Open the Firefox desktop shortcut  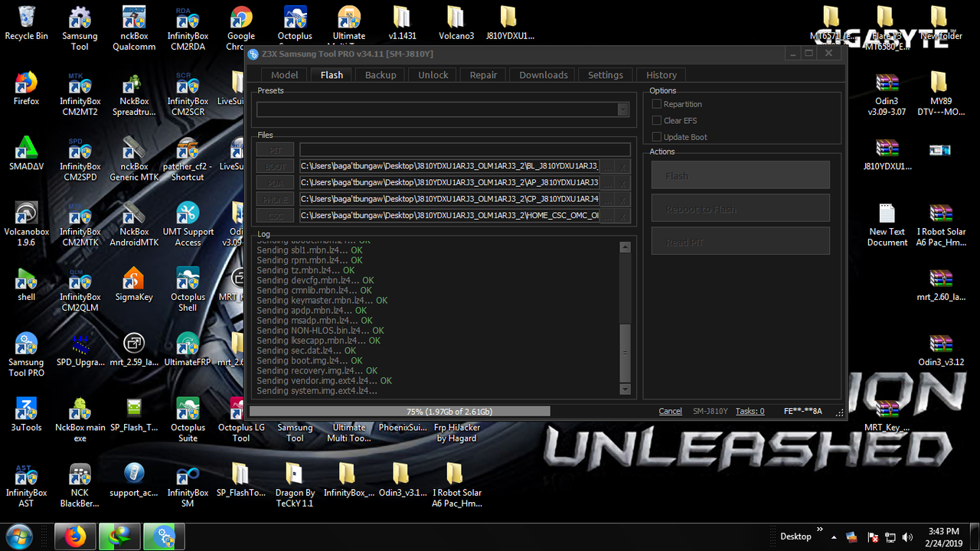point(26,89)
